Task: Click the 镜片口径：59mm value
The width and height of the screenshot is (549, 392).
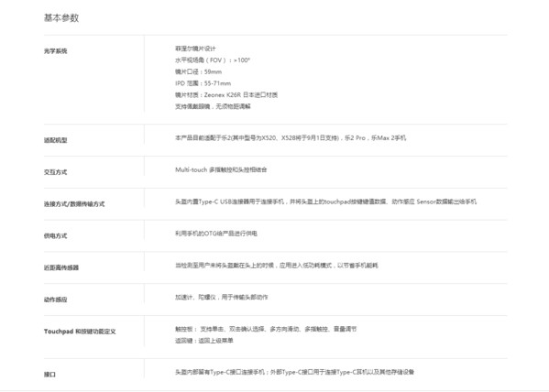Action: 199,71
